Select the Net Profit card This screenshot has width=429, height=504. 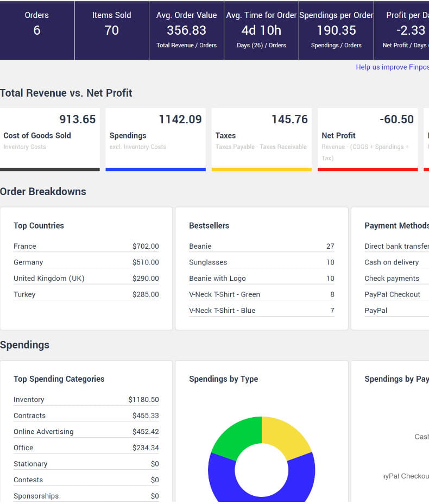[367, 139]
